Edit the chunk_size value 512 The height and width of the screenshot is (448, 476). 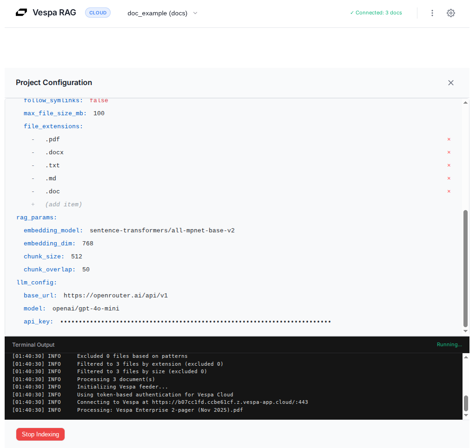coord(76,256)
